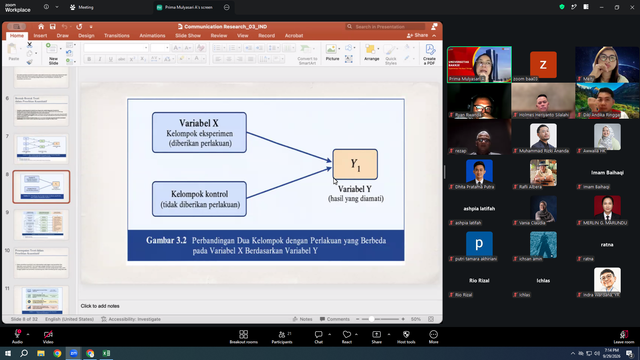
Task: Toggle the Notes pane in status bar
Action: point(302,319)
